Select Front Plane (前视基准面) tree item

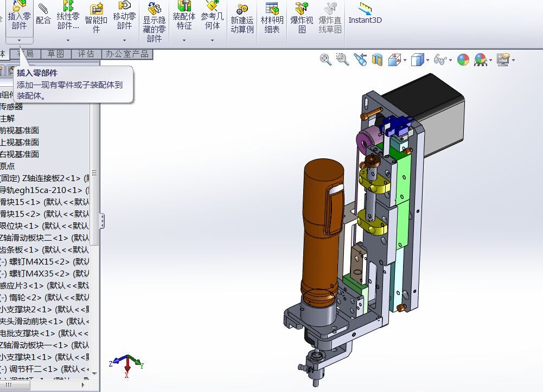pyautogui.click(x=20, y=131)
